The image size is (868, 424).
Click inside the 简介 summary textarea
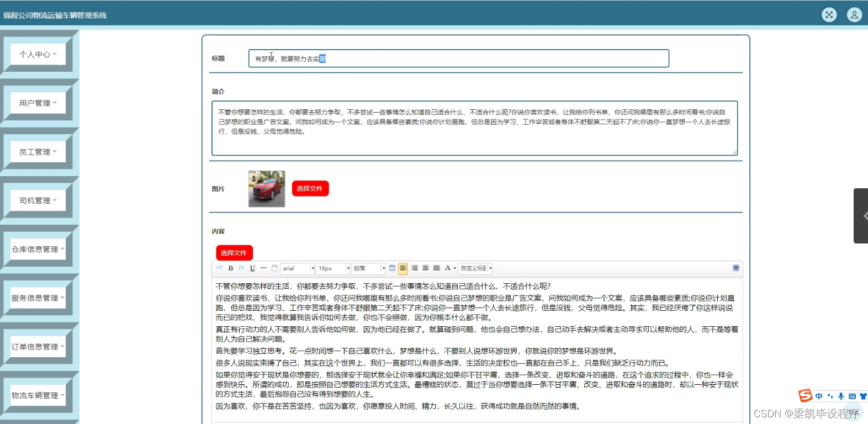[475, 128]
